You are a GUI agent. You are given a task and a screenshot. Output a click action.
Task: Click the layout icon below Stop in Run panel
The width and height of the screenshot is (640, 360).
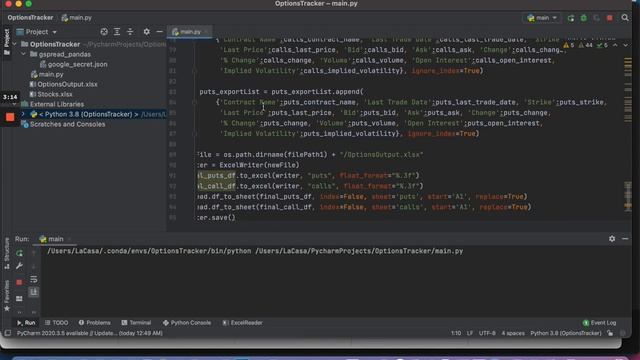[19, 299]
